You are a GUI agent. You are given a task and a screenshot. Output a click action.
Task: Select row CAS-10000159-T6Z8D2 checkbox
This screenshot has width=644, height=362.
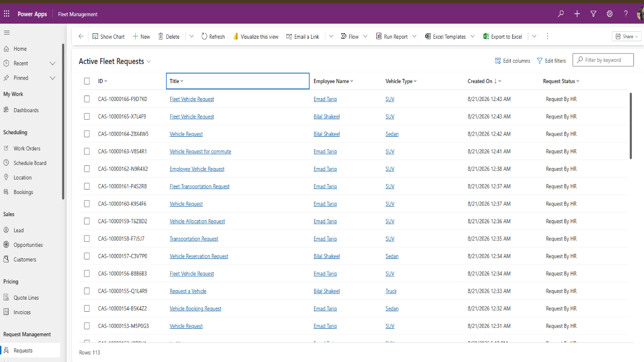tap(87, 221)
